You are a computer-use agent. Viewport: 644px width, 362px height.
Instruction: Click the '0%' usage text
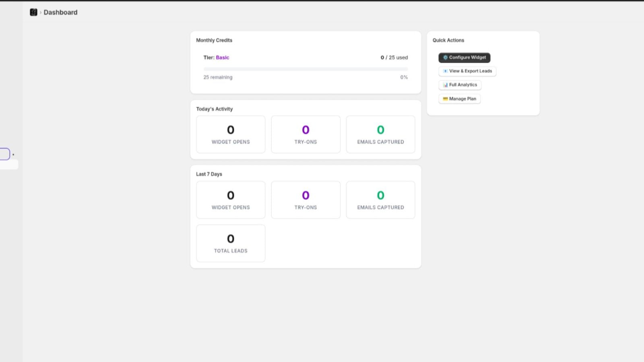click(404, 77)
